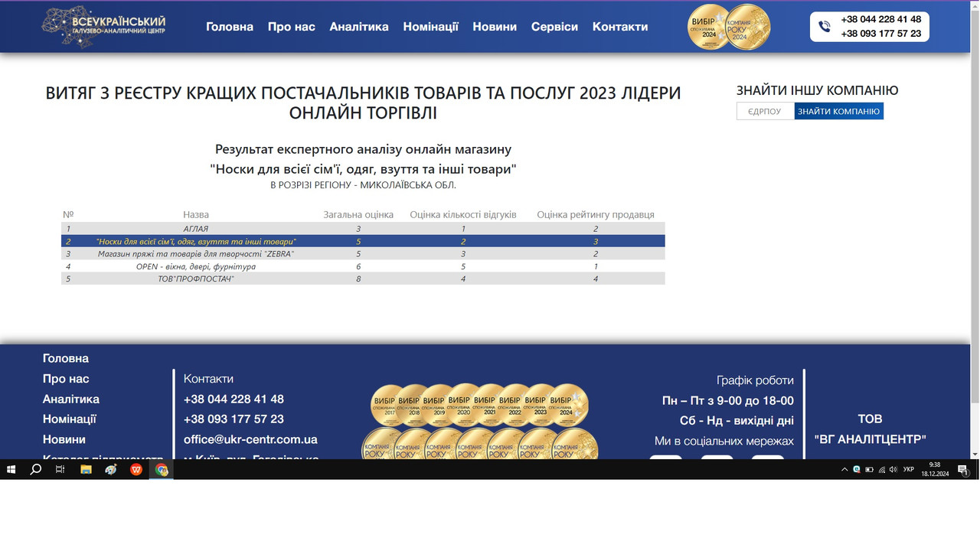Click the footer Вибір споживача 2021 medal
Screen dimensions: 980x551
(488, 406)
